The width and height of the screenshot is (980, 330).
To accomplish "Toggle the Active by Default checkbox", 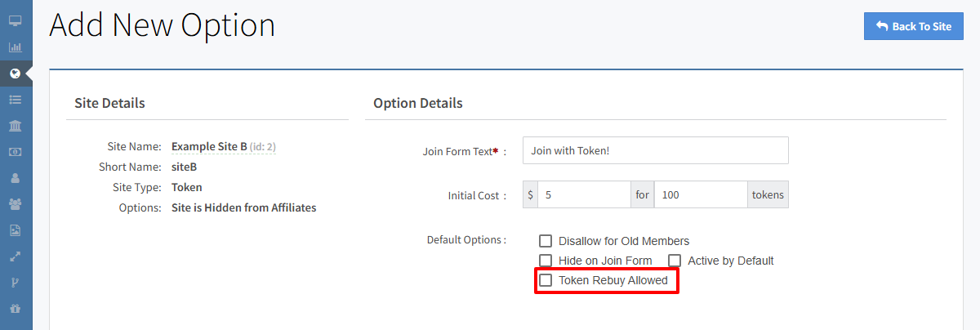I will click(x=675, y=261).
